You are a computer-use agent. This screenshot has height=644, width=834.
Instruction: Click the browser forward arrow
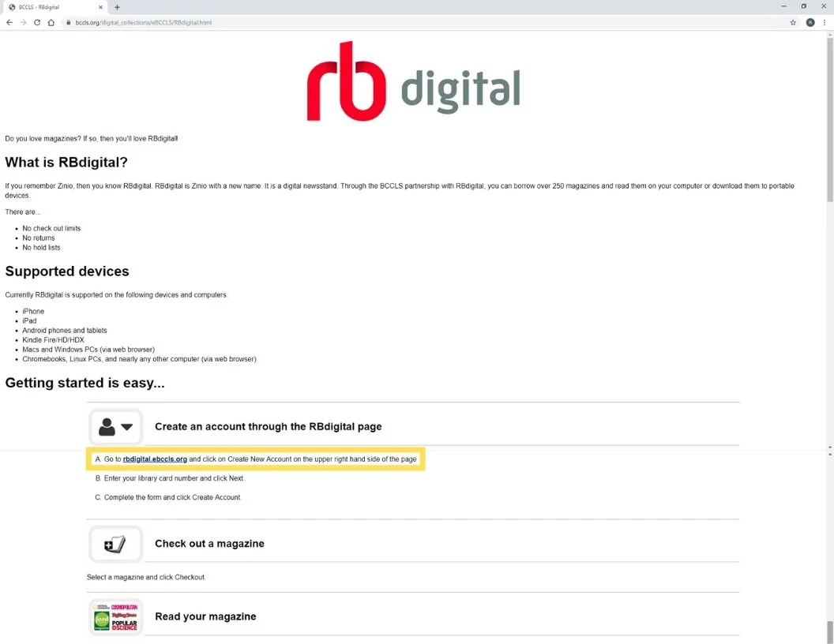[23, 22]
